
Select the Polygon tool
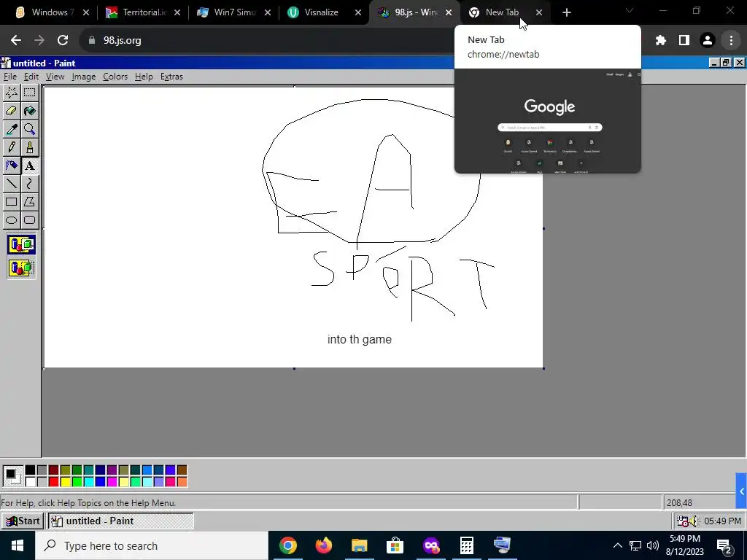pos(29,201)
